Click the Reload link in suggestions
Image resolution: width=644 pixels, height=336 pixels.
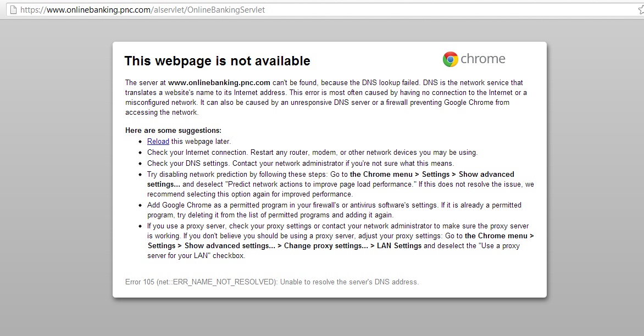(x=158, y=141)
